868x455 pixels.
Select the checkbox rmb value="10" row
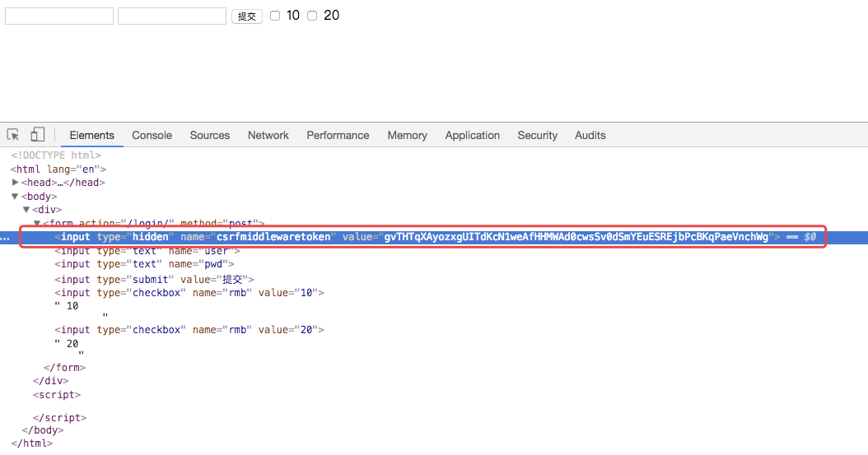tap(189, 293)
